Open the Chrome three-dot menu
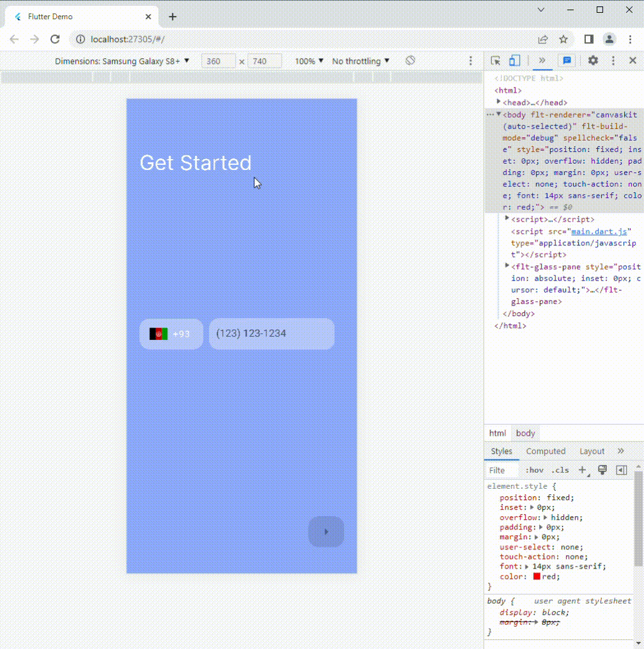 [x=630, y=40]
